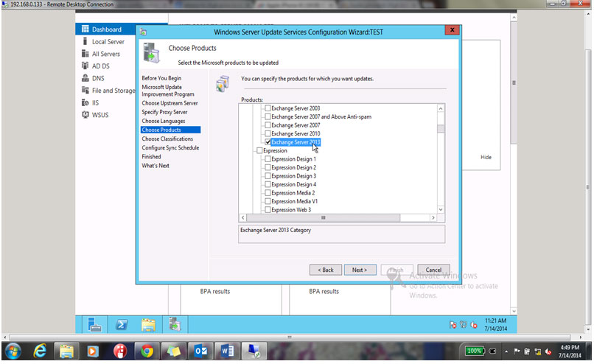This screenshot has height=364, width=594.
Task: Click the Back button in wizard
Action: (x=326, y=270)
